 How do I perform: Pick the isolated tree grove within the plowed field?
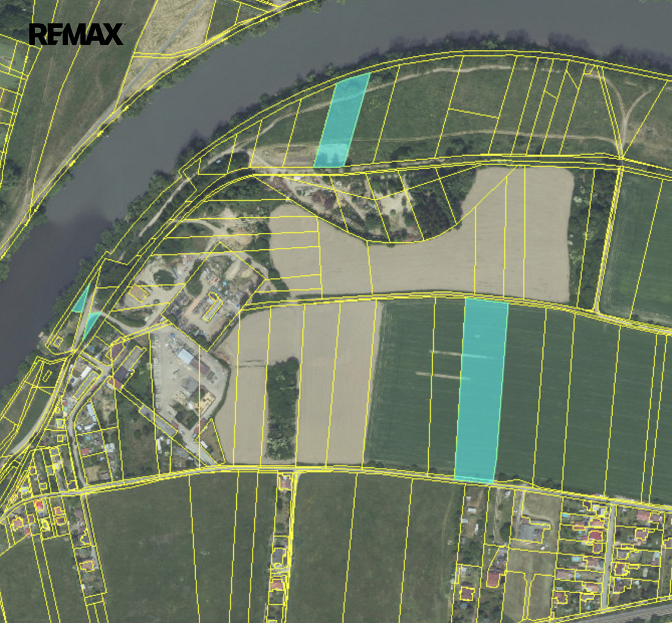[x=282, y=409]
